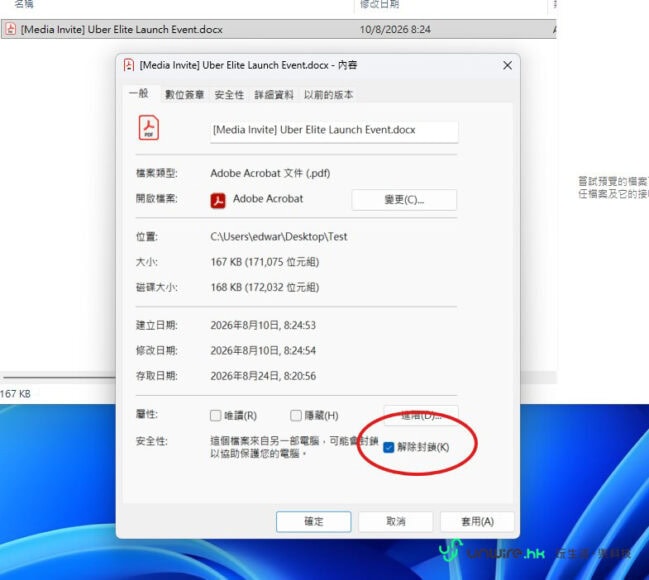The height and width of the screenshot is (580, 649).
Task: Click the 10/8/2026 8:24 date in Explorer row
Action: point(395,29)
